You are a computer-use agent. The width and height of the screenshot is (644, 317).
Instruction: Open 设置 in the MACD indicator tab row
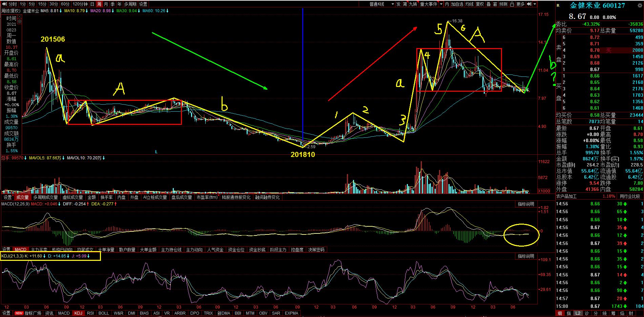(x=6, y=250)
